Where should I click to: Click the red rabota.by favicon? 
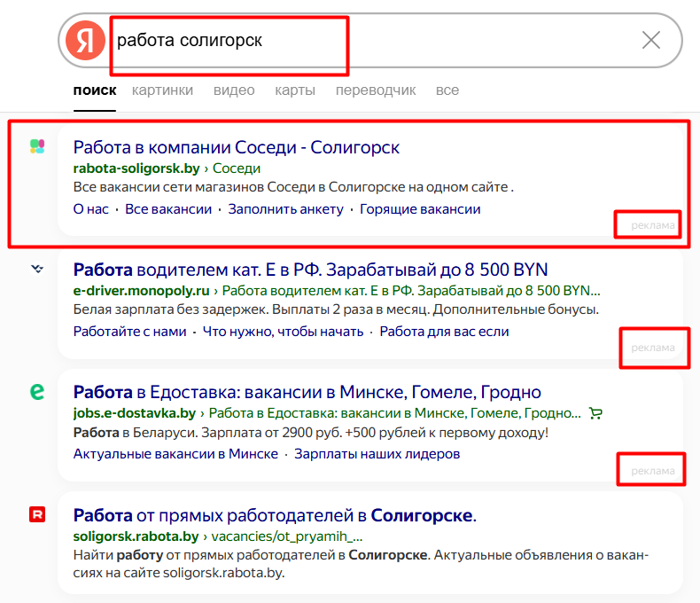point(37,513)
